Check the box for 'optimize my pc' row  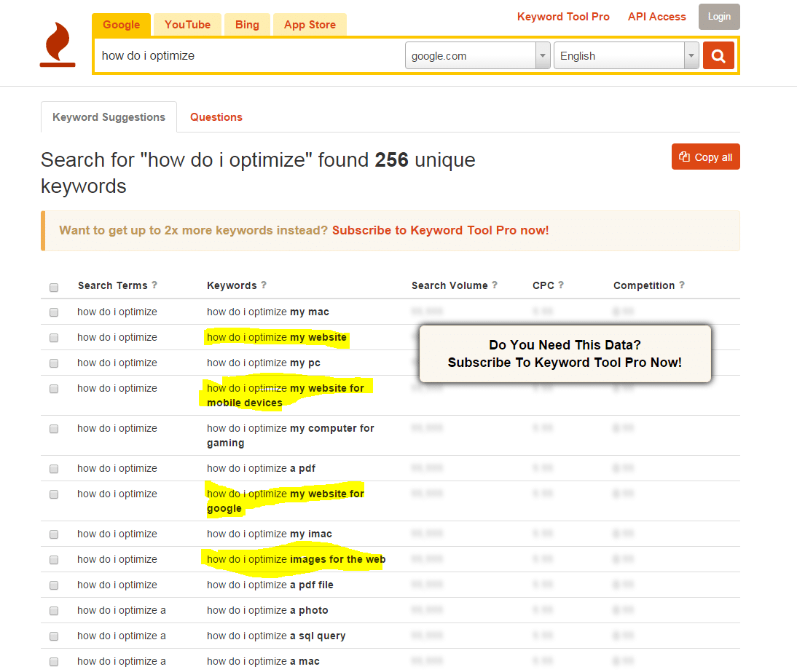(54, 363)
